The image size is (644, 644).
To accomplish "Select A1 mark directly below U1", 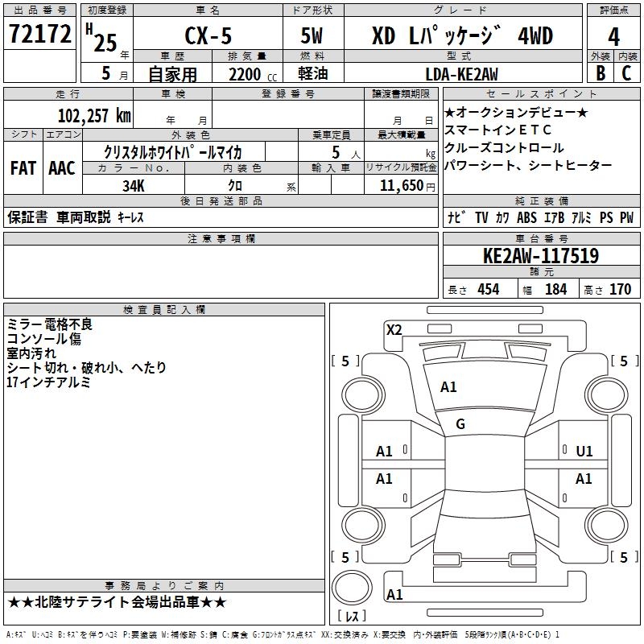I will tap(584, 478).
